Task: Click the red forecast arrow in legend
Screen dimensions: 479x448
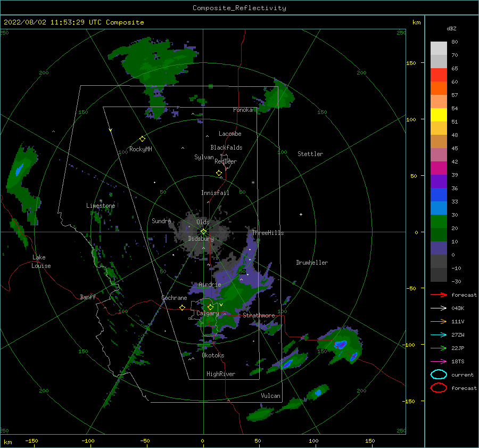Action: click(439, 295)
